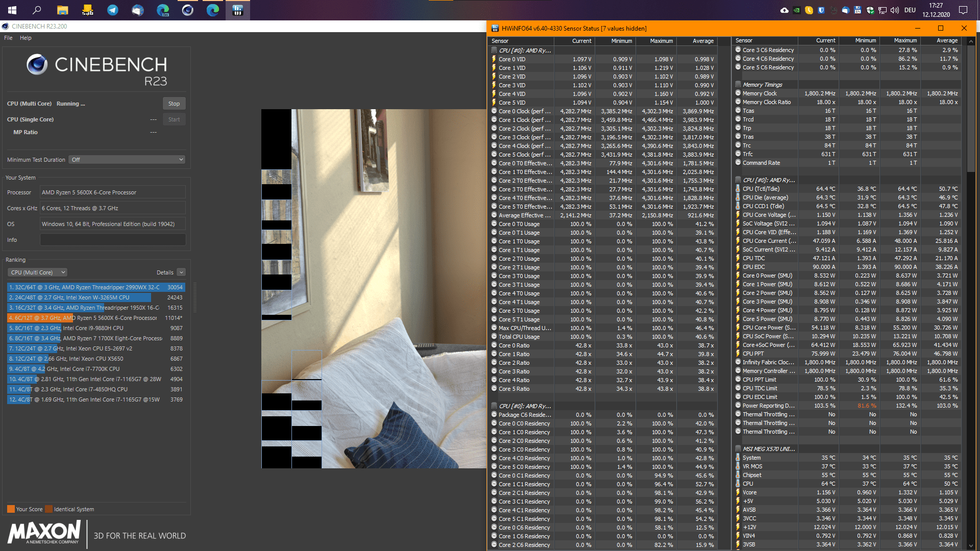
Task: Click the Identical System legend swatch
Action: pos(48,509)
